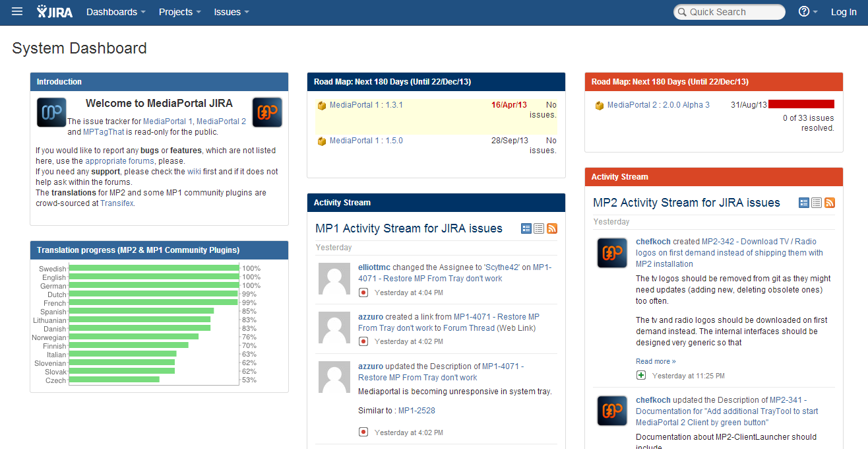Click chefkoch's avatar on MP2-342 entry

point(612,253)
